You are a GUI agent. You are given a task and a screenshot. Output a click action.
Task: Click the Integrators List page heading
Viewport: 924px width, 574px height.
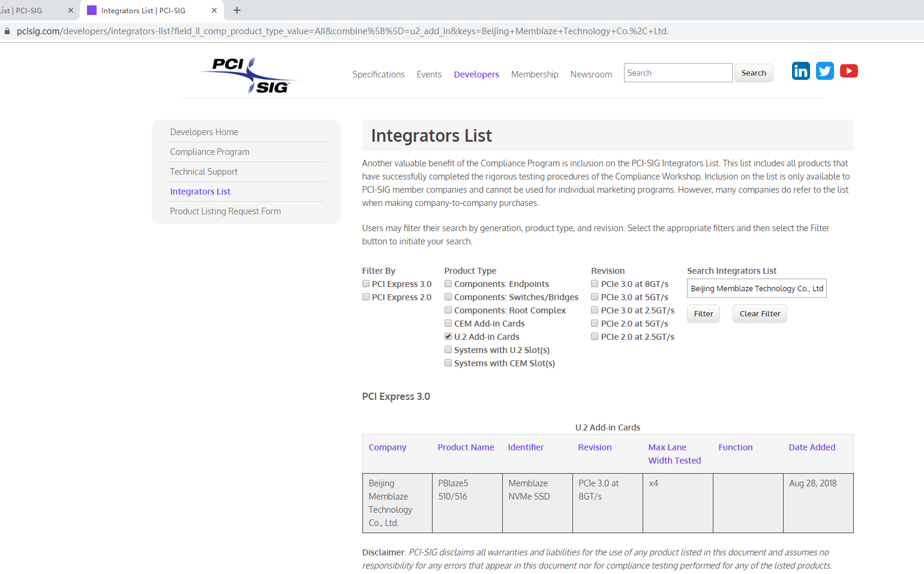431,136
